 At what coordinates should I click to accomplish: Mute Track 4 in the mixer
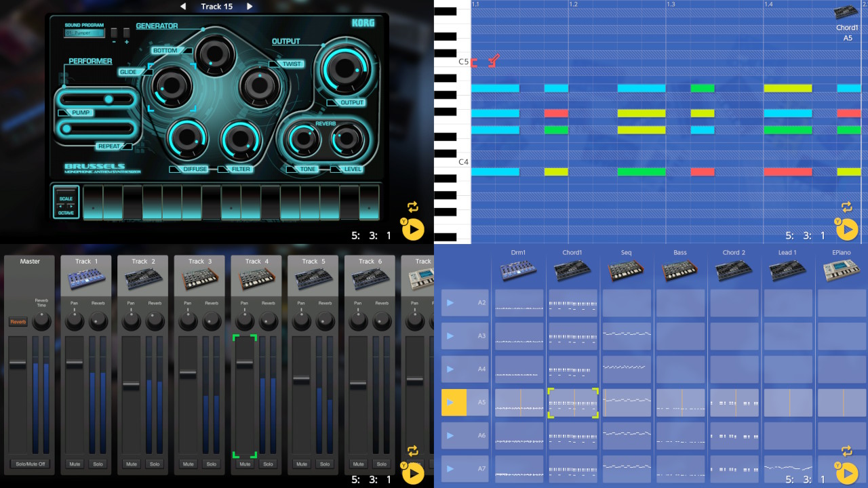tap(245, 464)
